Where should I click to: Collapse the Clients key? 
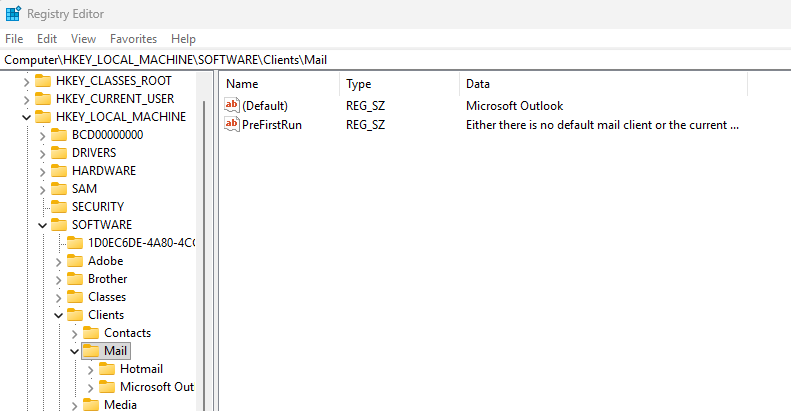click(59, 316)
